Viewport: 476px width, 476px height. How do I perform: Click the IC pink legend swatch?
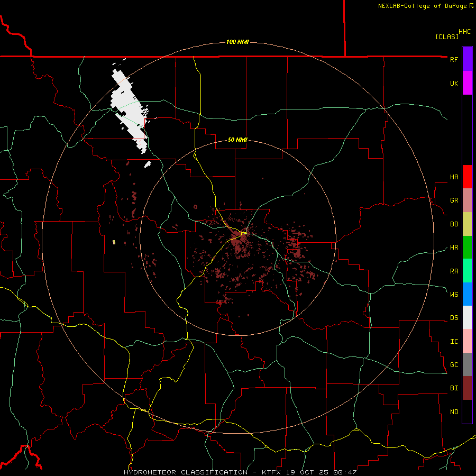coord(467,341)
